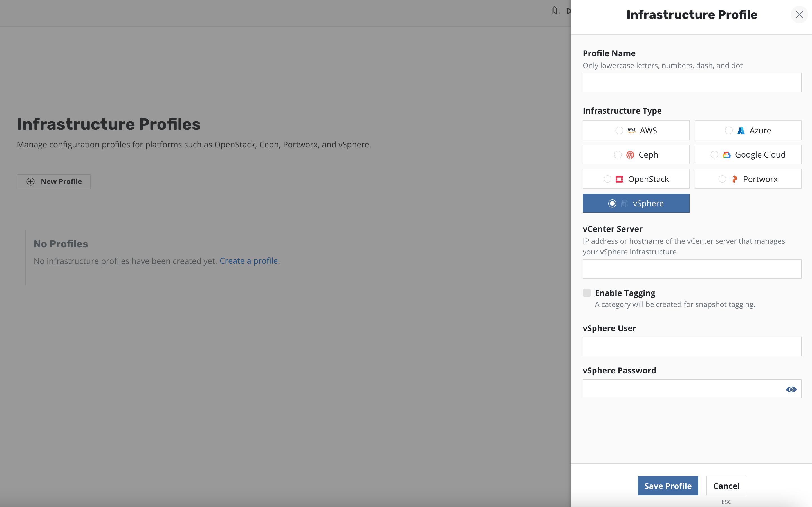
Task: Click the Ceph logo icon
Action: [630, 155]
